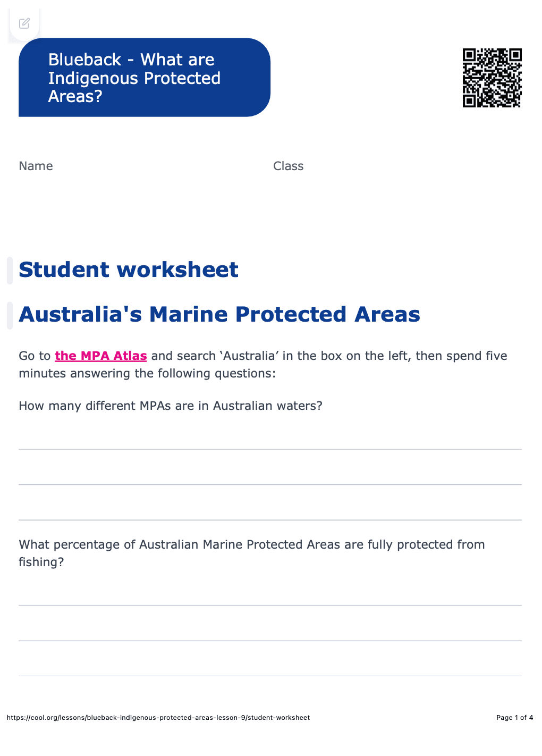
Task: Click the last answer line on page
Action: click(x=270, y=675)
